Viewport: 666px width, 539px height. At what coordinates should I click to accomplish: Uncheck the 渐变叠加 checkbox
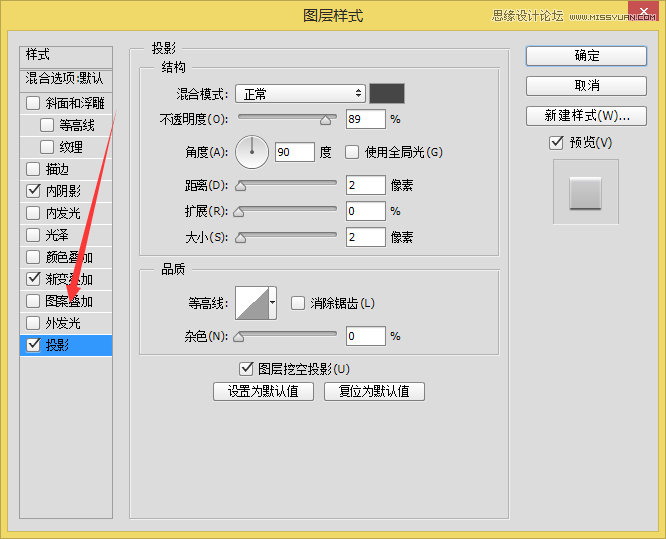pyautogui.click(x=33, y=279)
